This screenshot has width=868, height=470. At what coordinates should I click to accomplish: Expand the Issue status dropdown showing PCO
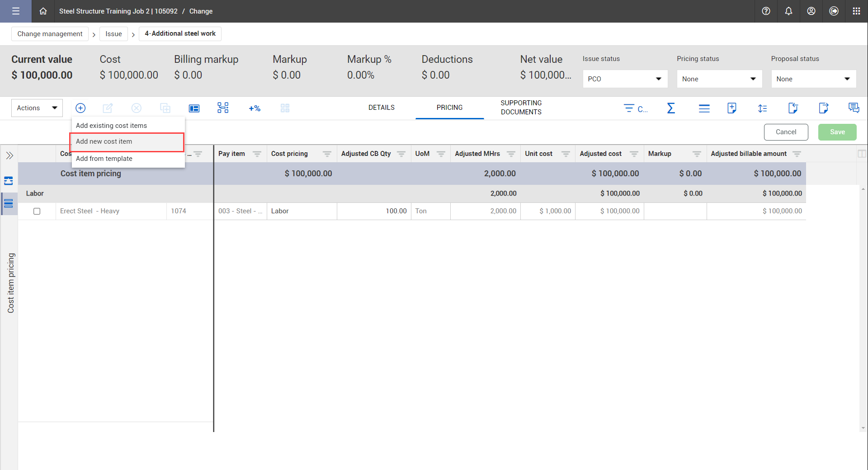tap(625, 79)
